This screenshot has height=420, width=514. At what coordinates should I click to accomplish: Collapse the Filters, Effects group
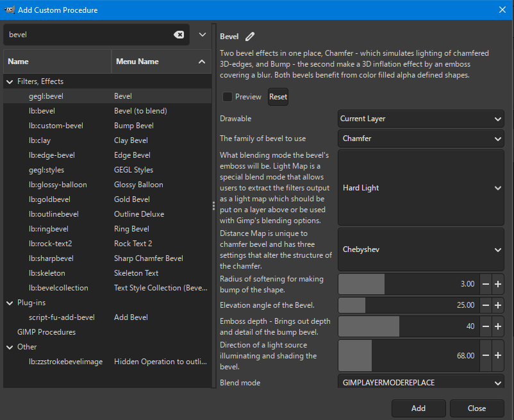pyautogui.click(x=10, y=82)
